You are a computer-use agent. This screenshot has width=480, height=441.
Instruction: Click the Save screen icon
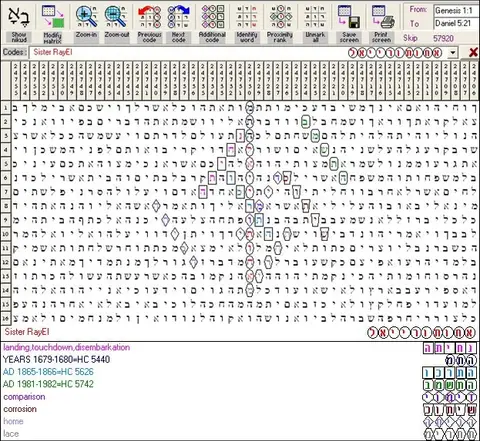click(x=349, y=16)
